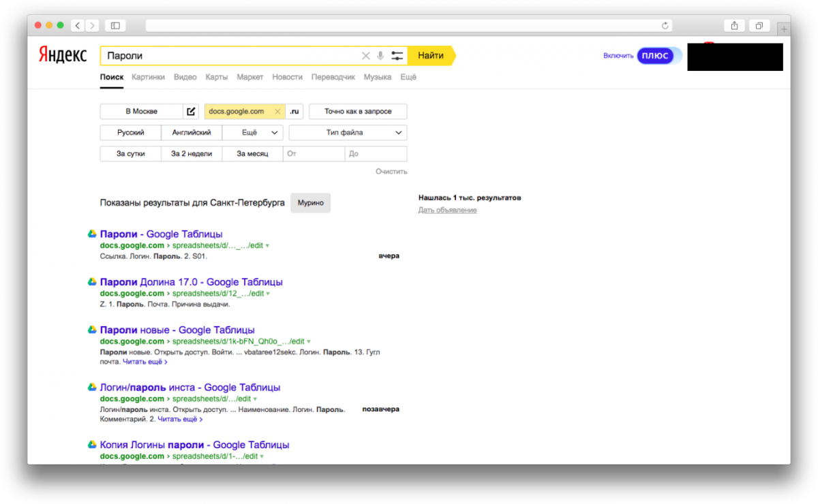Switch to the Переводчик tab
Screen dimensions: 818x504
pos(333,77)
